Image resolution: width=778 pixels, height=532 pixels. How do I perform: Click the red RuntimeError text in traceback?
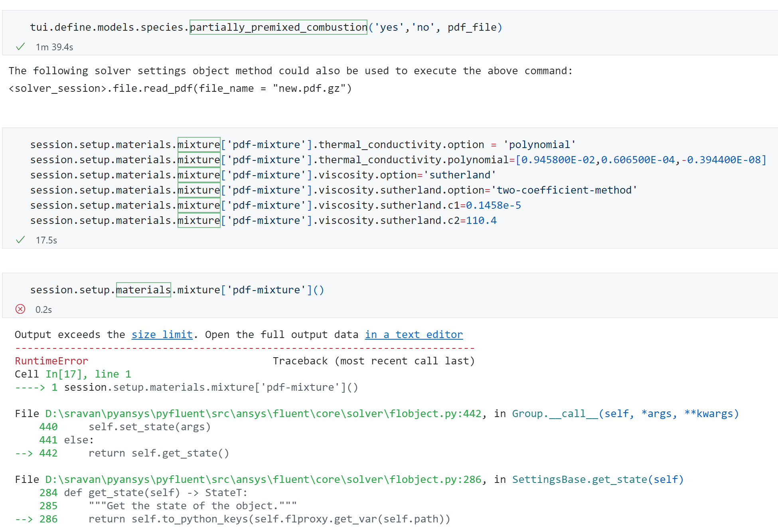tap(51, 361)
